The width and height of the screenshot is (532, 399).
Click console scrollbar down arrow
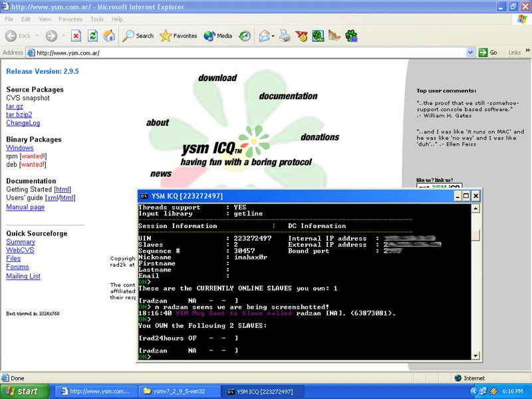point(475,355)
